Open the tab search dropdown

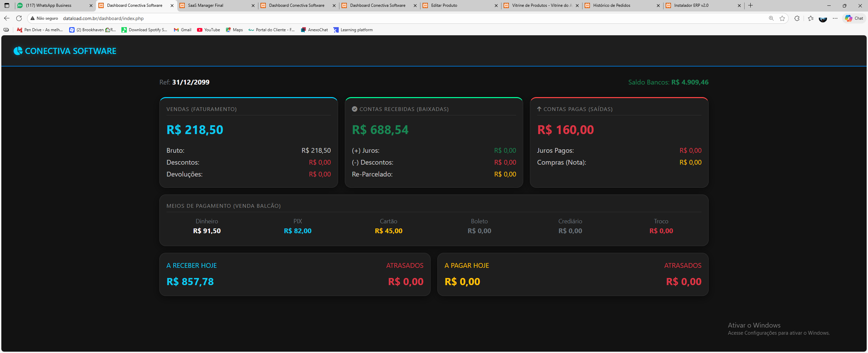[x=6, y=5]
